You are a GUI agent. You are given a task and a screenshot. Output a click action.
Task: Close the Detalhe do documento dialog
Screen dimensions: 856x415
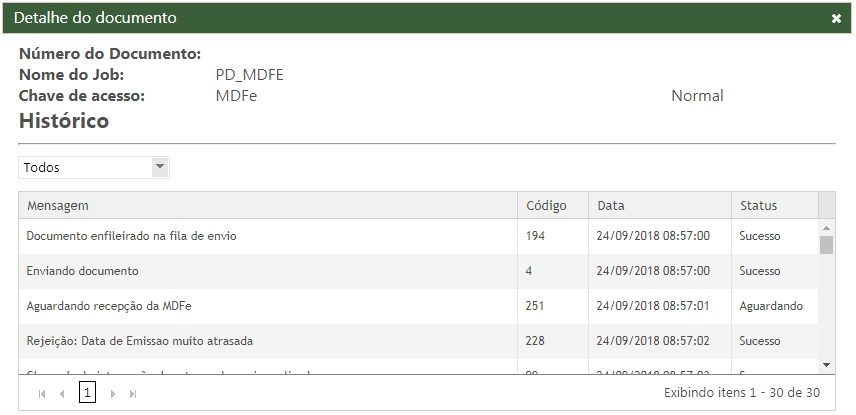[x=836, y=18]
